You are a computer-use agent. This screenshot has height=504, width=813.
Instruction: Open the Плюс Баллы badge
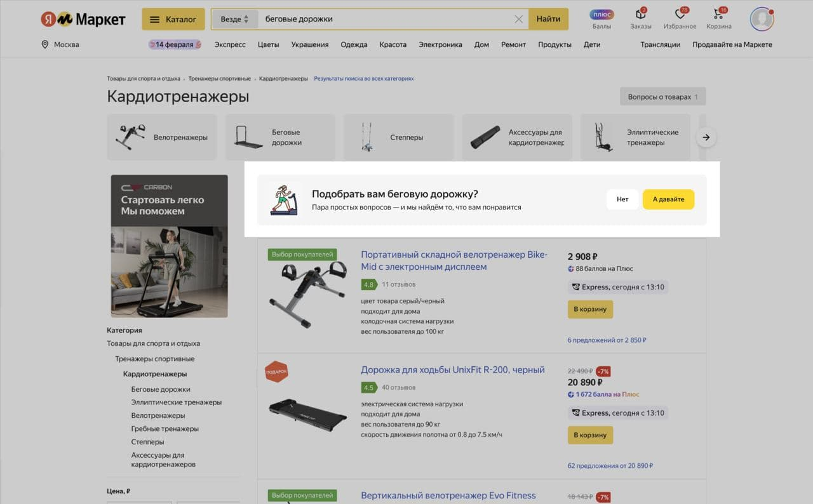point(601,14)
